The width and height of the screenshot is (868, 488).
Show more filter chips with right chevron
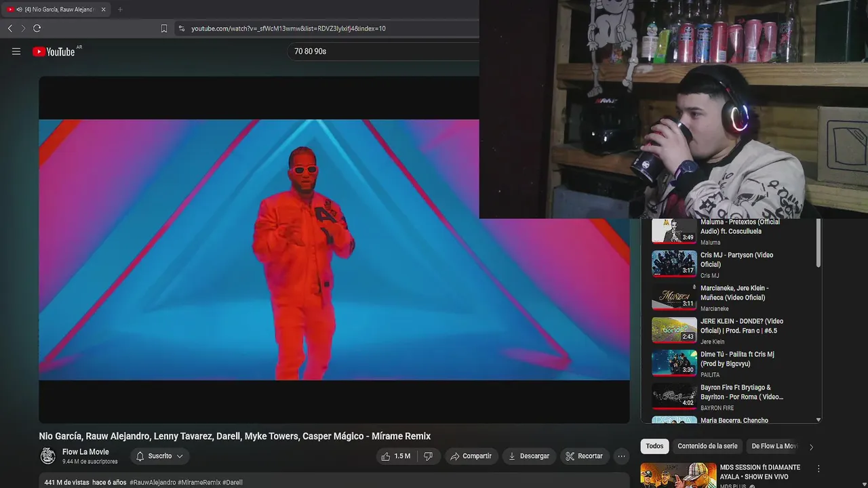(x=811, y=447)
